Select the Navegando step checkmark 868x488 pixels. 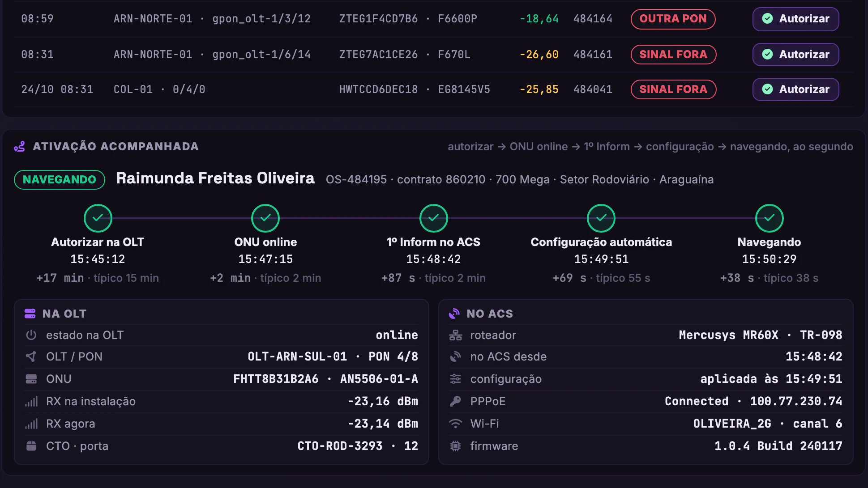pyautogui.click(x=769, y=218)
